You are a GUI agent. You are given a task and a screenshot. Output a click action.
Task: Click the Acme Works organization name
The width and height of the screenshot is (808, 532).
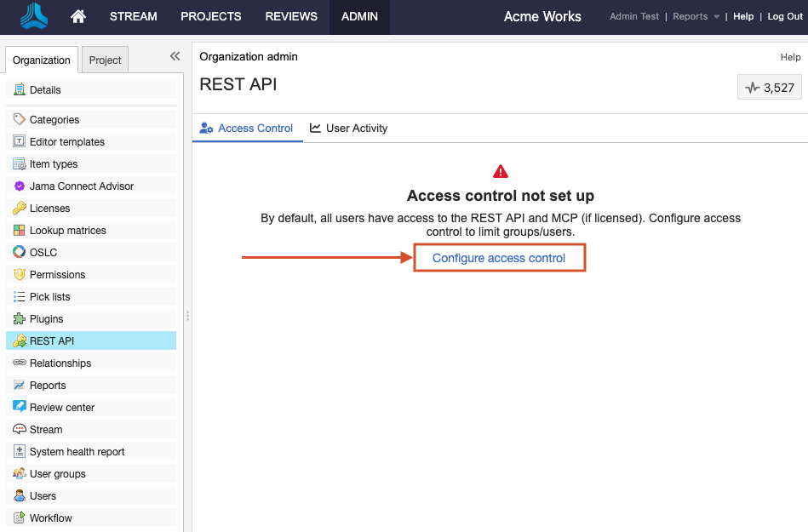(x=542, y=16)
